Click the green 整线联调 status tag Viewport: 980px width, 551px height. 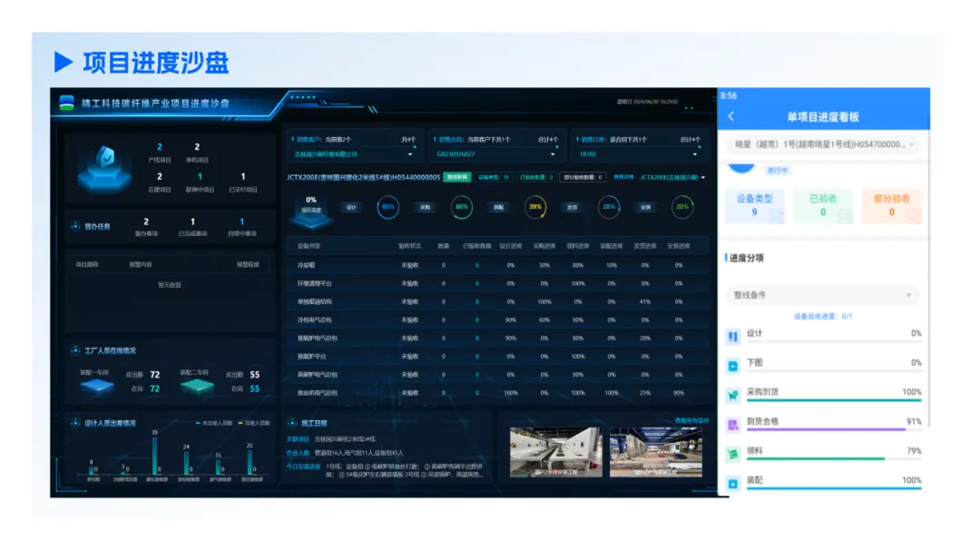click(456, 178)
